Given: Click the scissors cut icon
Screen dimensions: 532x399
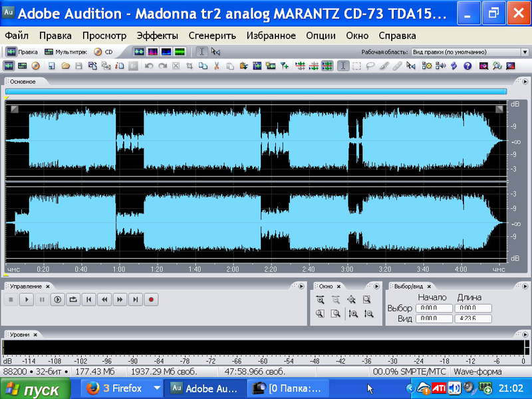Looking at the screenshot, I should click(x=217, y=66).
